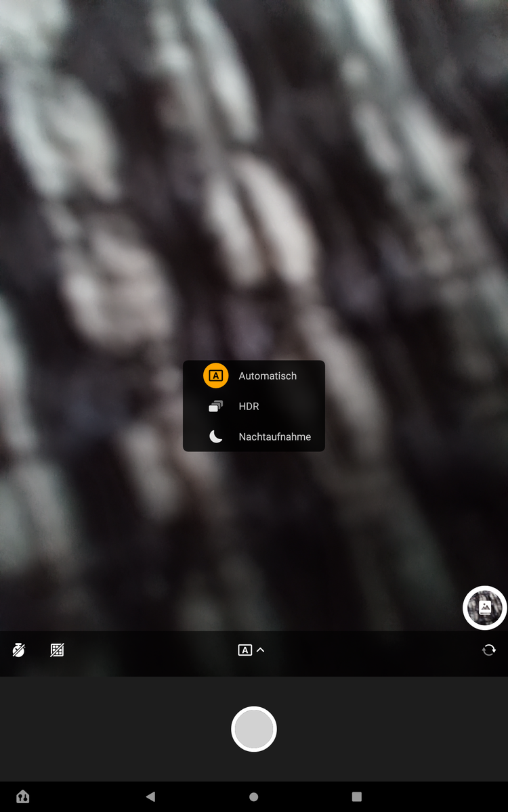Open the system home settings icon

coord(22,796)
